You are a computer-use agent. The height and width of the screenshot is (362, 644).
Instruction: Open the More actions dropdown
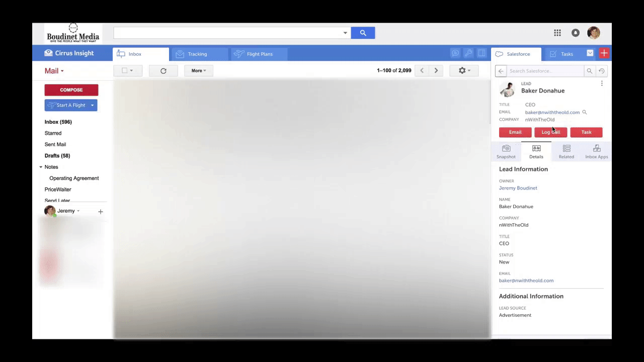coord(199,71)
